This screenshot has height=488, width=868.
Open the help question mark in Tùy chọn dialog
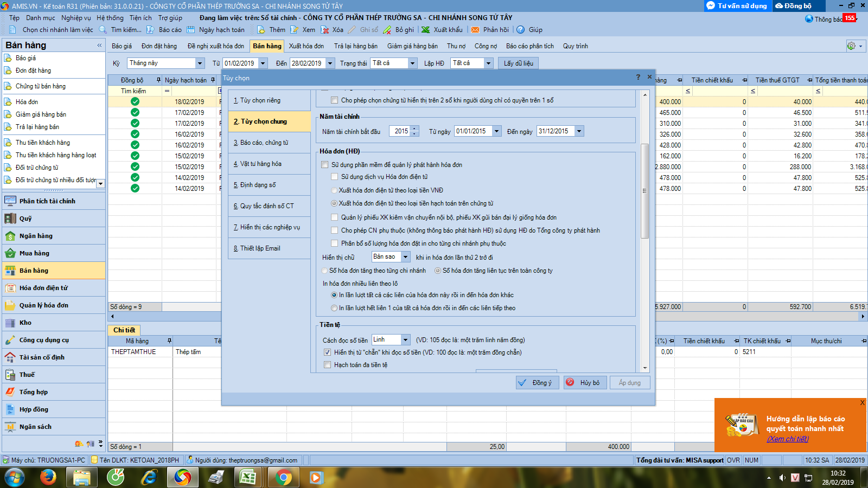[638, 78]
